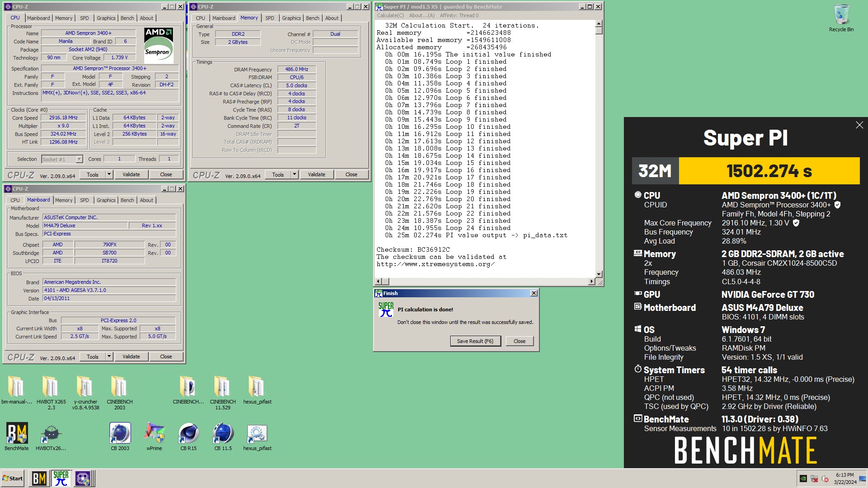Open the y-cruncher v0.8.4.9538 folder
The width and height of the screenshot is (868, 488).
point(85,392)
